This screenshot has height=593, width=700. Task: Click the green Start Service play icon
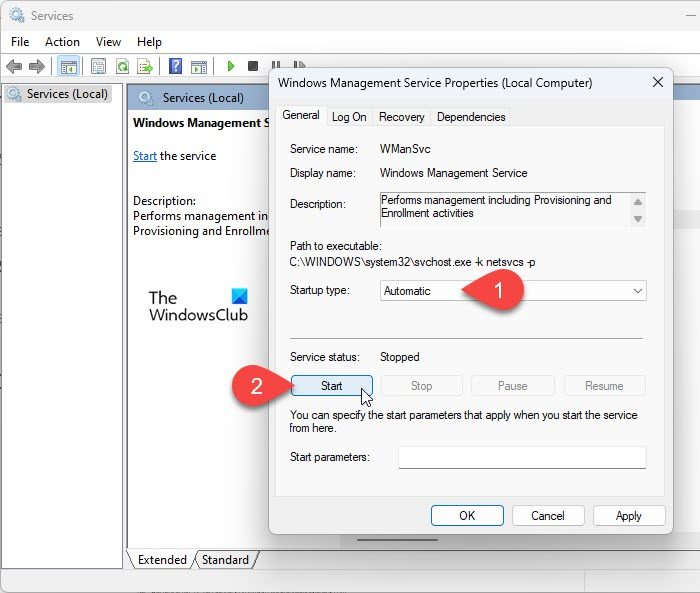click(x=230, y=66)
